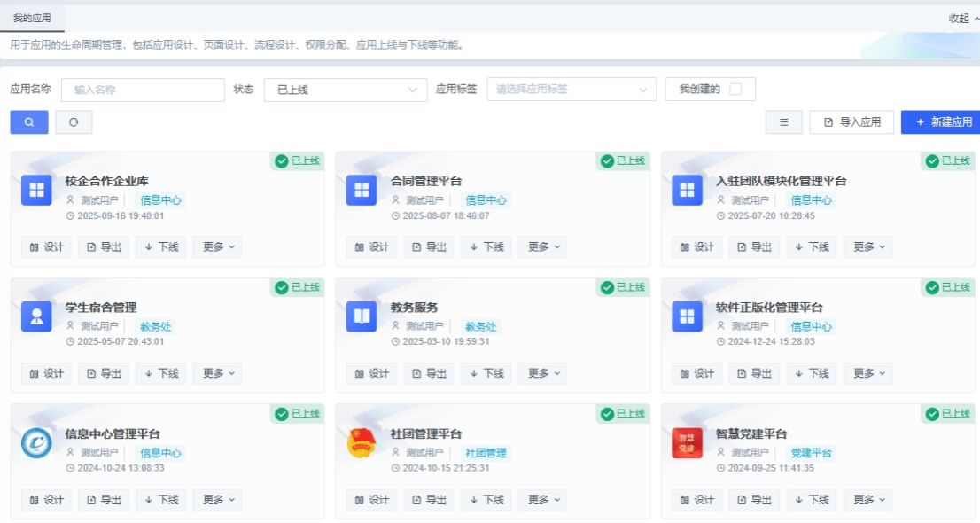Click 已上线 status badge on 校企合作企业库
Viewport: 980px width, 523px height.
pyautogui.click(x=298, y=160)
